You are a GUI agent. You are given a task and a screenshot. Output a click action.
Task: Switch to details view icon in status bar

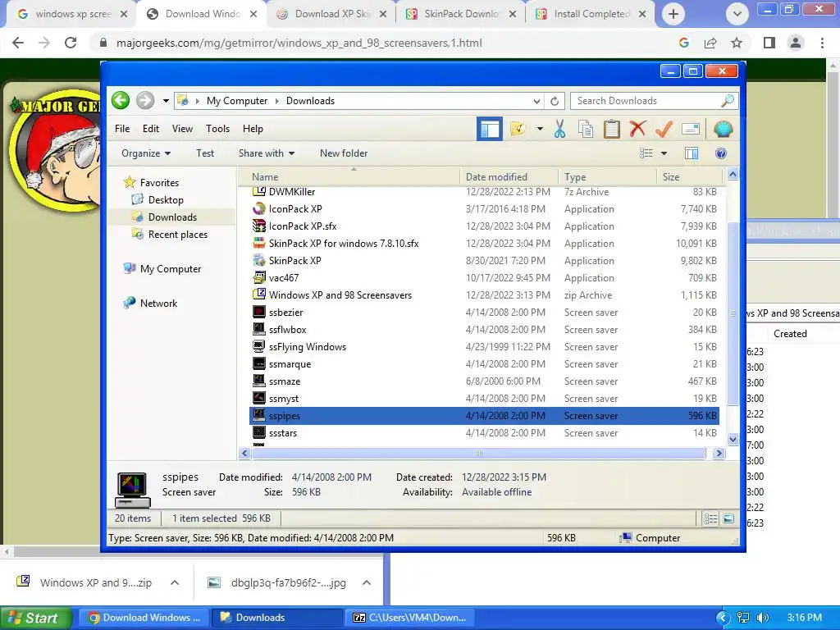click(x=710, y=518)
